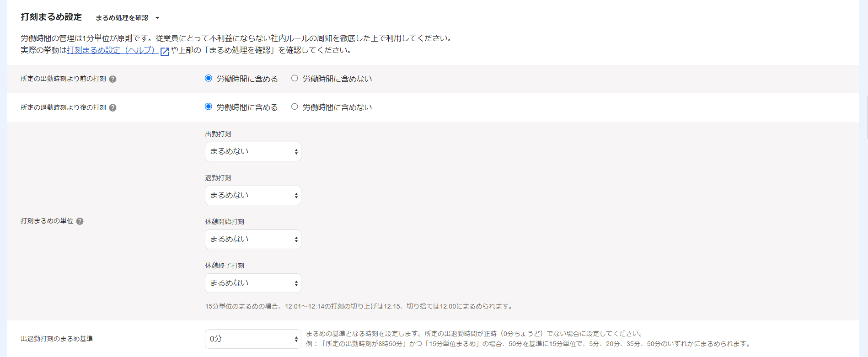Select 労働時間に含めない for 所定の出勤時刻より前の打刻

coord(295,78)
